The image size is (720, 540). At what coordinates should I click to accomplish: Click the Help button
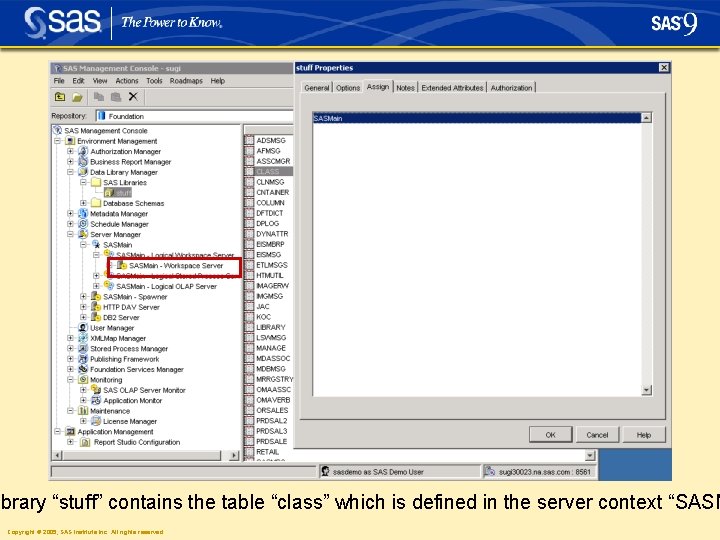coord(644,434)
